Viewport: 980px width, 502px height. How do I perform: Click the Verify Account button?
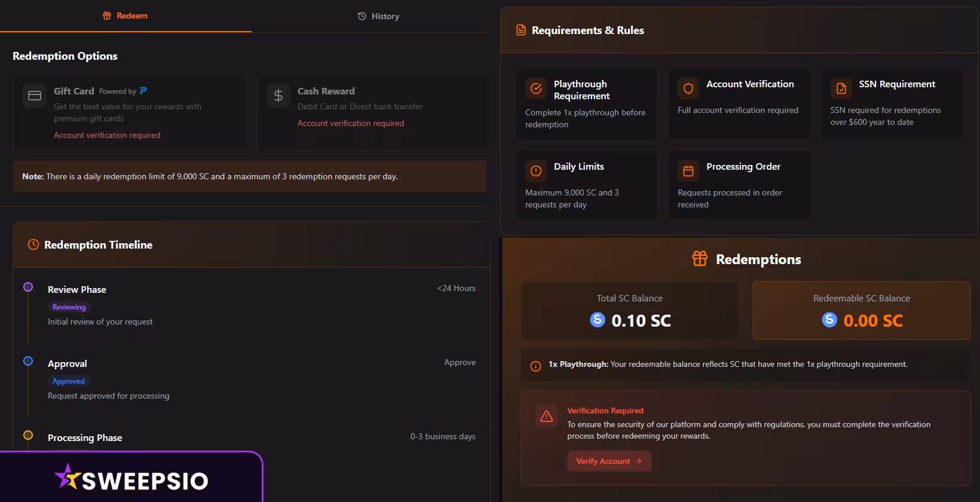tap(609, 461)
